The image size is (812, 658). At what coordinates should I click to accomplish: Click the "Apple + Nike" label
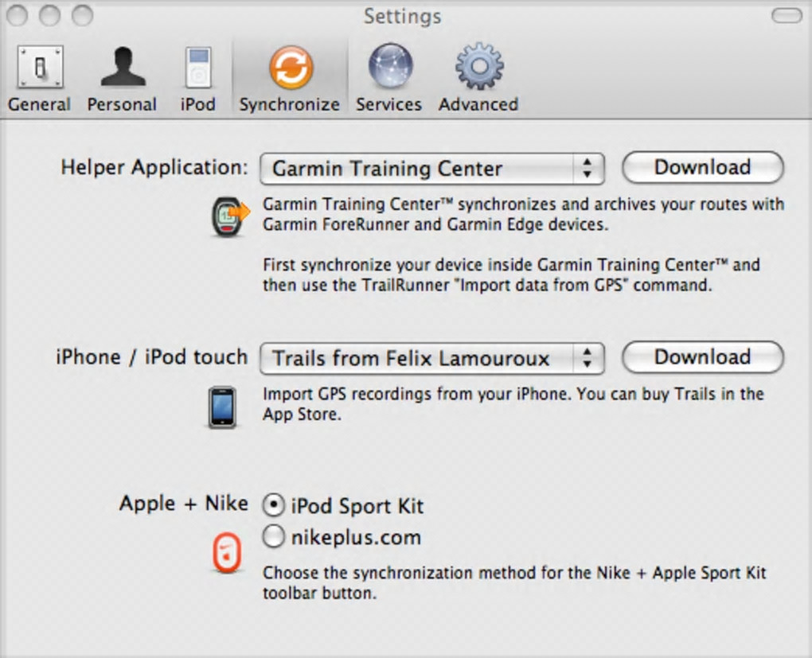tap(184, 503)
